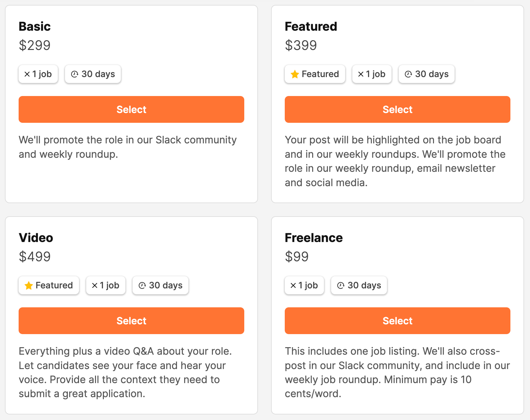Click the × icon in Basic plan's 1 job badge
The image size is (530, 420).
(27, 74)
